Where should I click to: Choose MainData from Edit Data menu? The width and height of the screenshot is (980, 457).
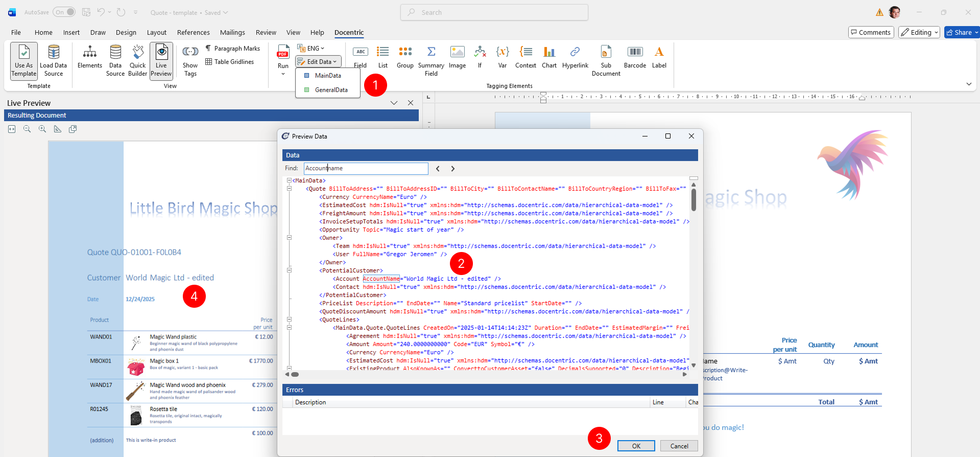pos(327,76)
